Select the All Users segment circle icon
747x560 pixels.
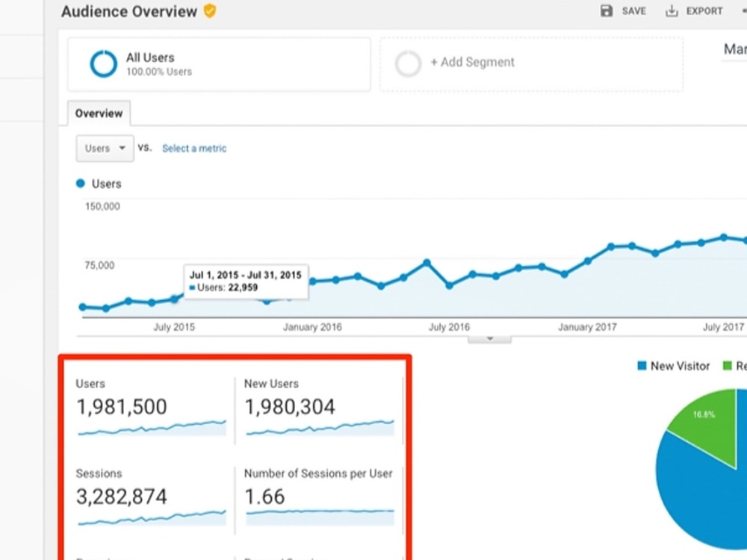103,63
